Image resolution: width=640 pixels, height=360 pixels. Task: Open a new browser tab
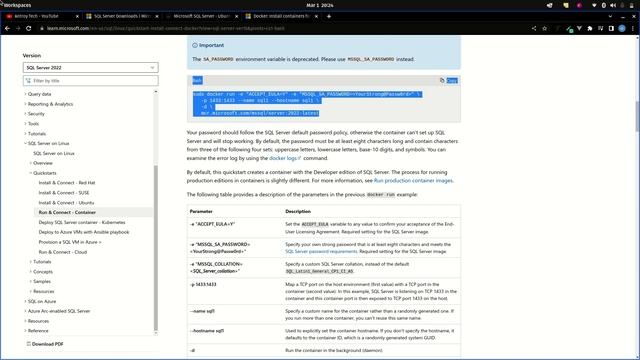329,16
